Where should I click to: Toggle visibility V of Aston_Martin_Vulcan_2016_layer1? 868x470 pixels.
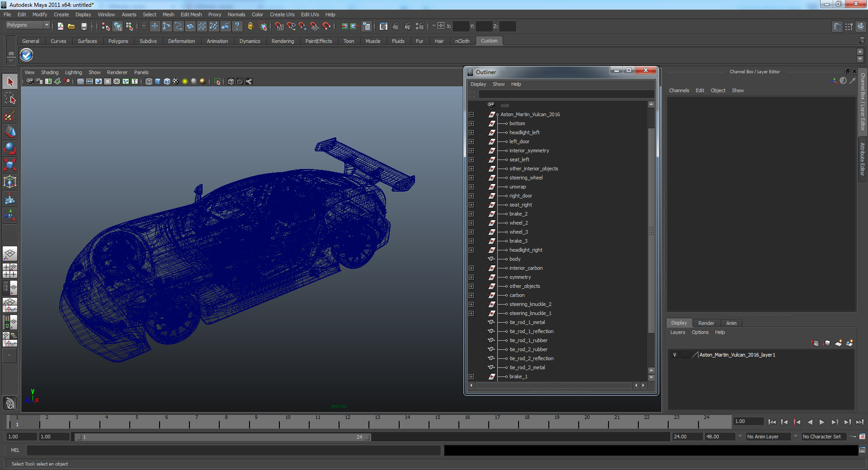coord(675,355)
